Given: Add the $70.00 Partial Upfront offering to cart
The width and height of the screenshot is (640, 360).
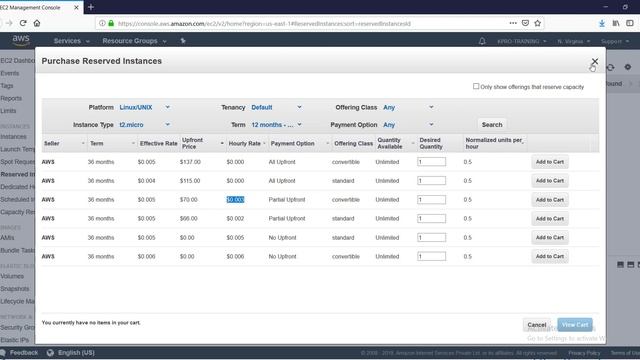Looking at the screenshot, I should coord(550,200).
